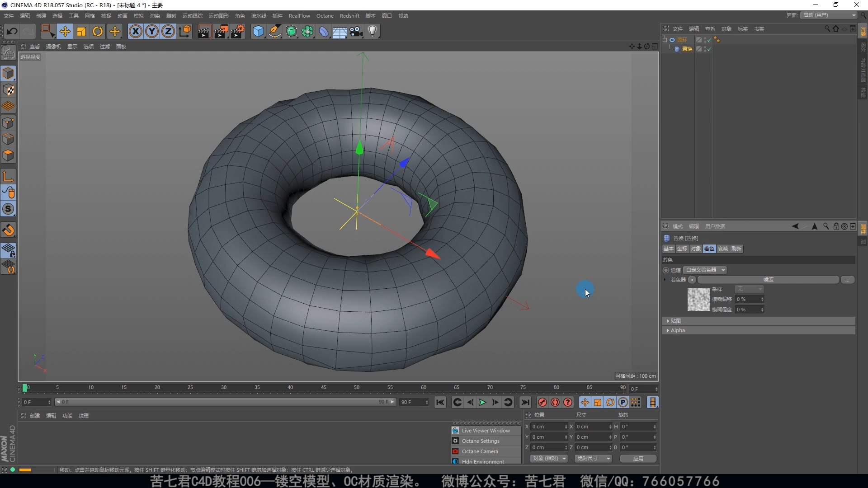The image size is (868, 488).
Task: Select the Scale tool
Action: point(81,31)
